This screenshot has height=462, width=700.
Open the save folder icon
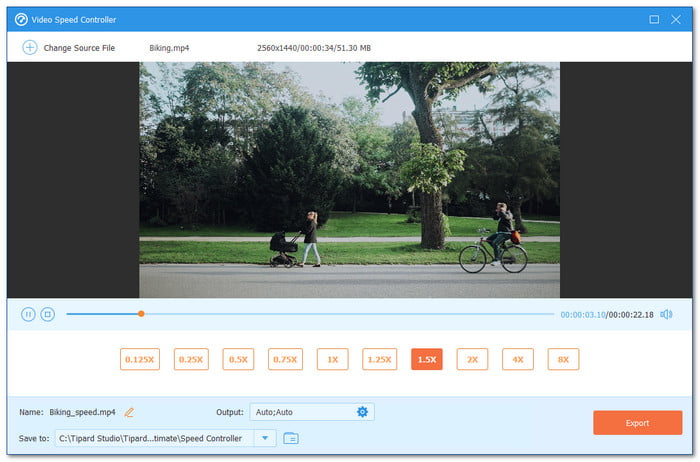[291, 438]
